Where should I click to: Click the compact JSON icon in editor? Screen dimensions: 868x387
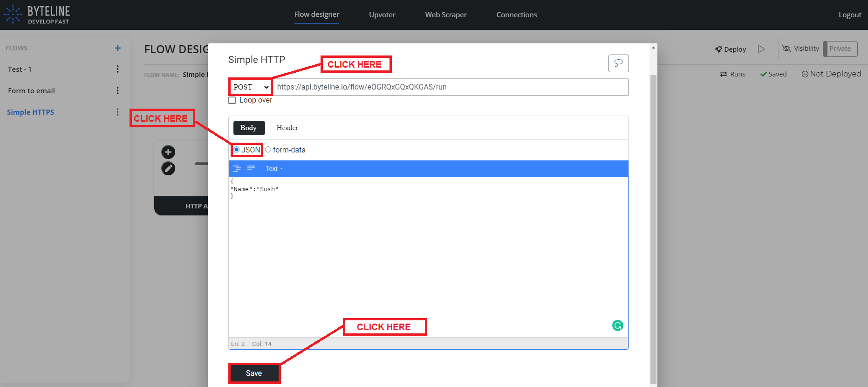251,168
